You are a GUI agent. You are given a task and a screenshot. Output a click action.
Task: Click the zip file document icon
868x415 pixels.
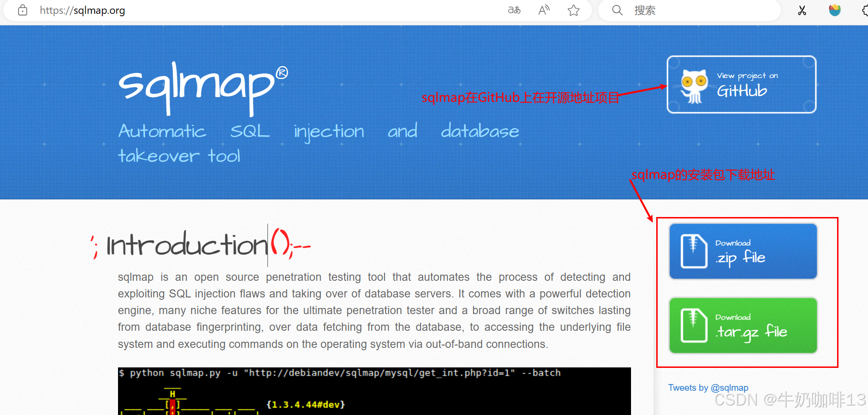(694, 251)
